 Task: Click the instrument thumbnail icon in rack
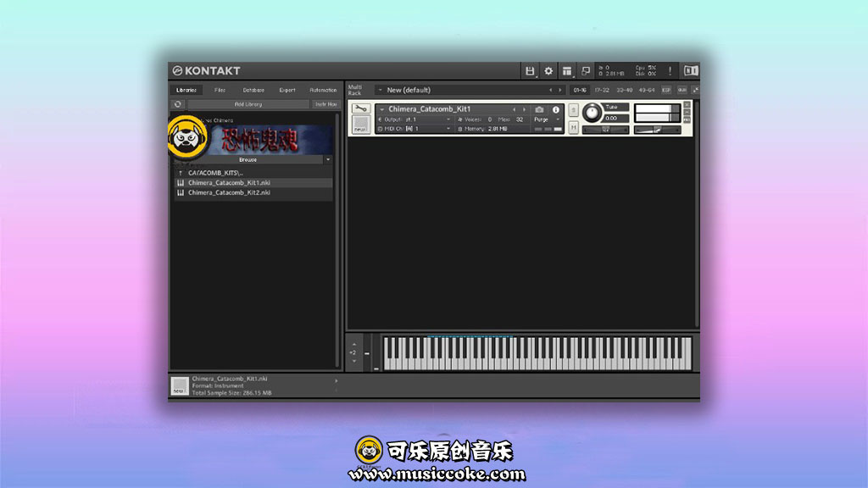click(x=360, y=125)
